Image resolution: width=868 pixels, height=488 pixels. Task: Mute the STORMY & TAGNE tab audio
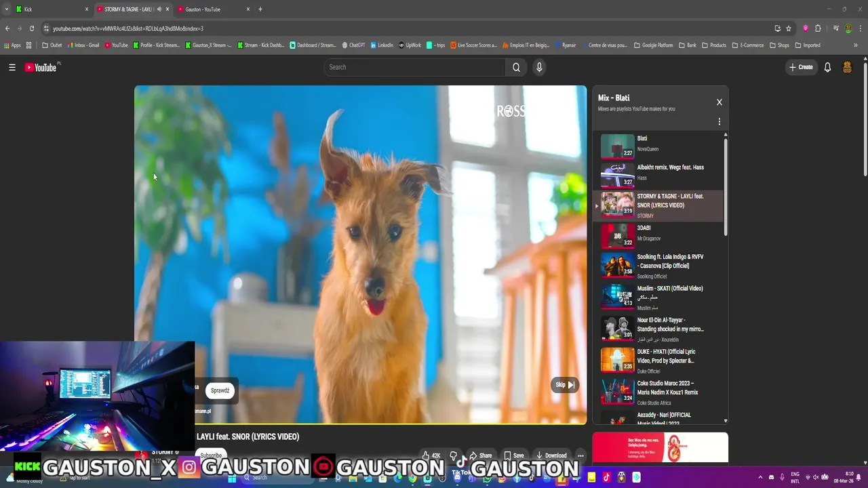[x=159, y=9]
